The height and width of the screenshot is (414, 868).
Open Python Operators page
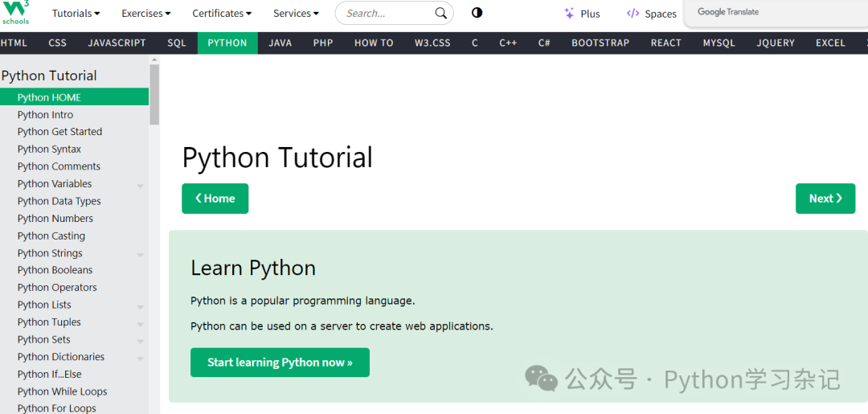point(74,287)
